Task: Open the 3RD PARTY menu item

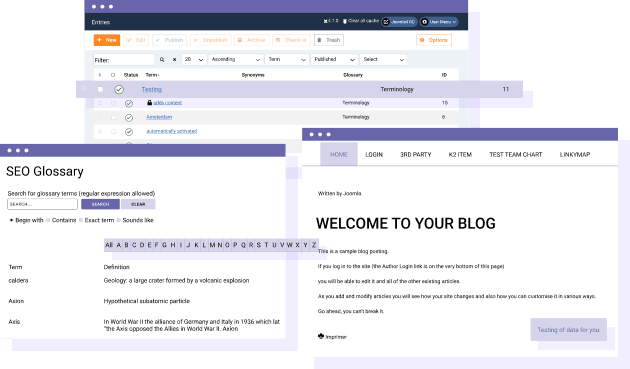Action: click(x=415, y=154)
